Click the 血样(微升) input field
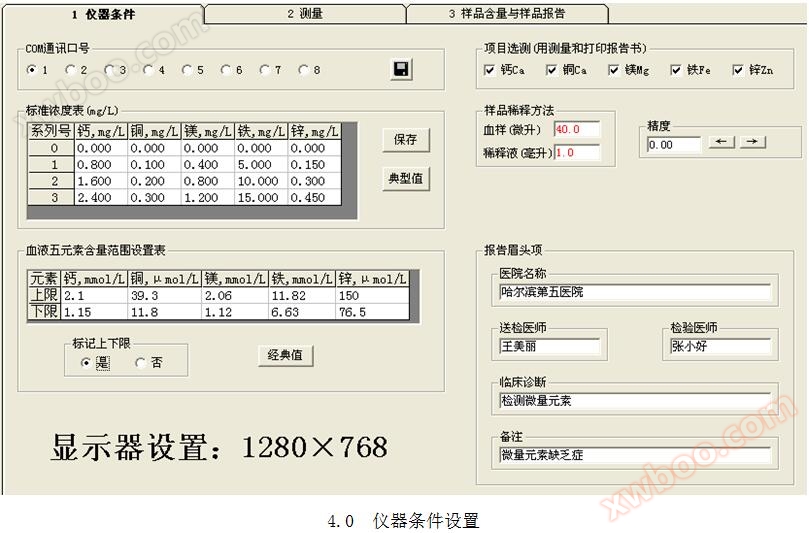Image resolution: width=809 pixels, height=533 pixels. pyautogui.click(x=576, y=129)
